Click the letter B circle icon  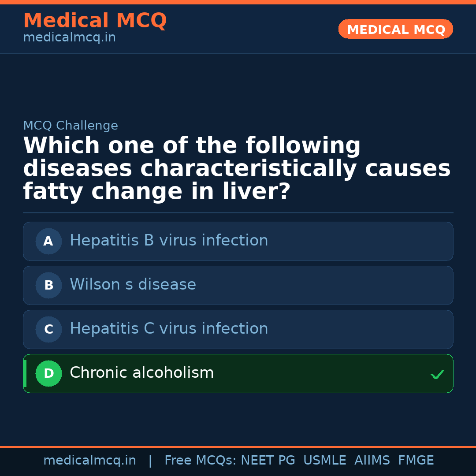48,285
